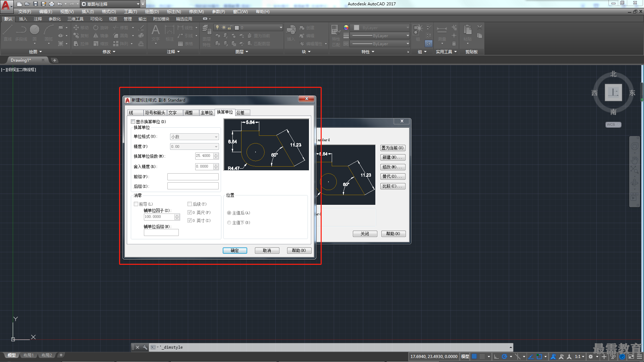Image resolution: width=644 pixels, height=362 pixels.
Task: Click 比较 button in style manager window
Action: pyautogui.click(x=393, y=186)
